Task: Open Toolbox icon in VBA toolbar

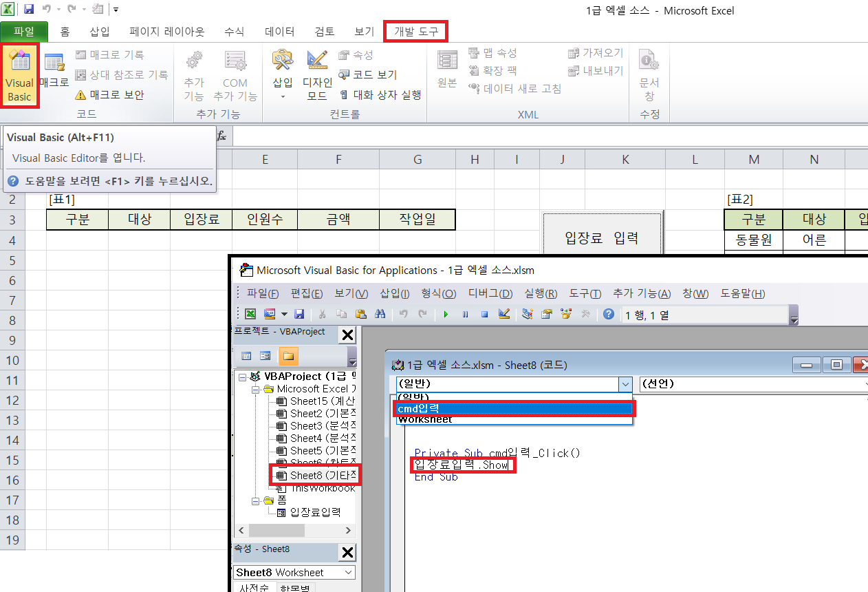Action: 585,314
